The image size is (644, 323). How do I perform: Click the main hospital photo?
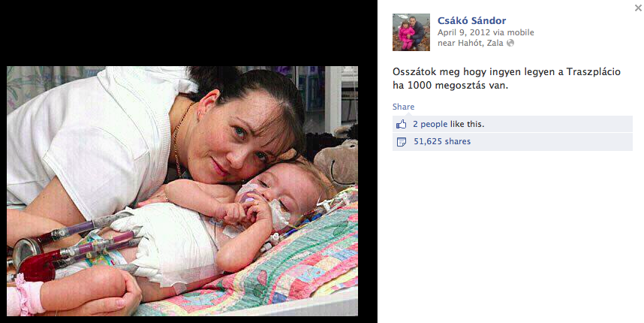pyautogui.click(x=182, y=191)
